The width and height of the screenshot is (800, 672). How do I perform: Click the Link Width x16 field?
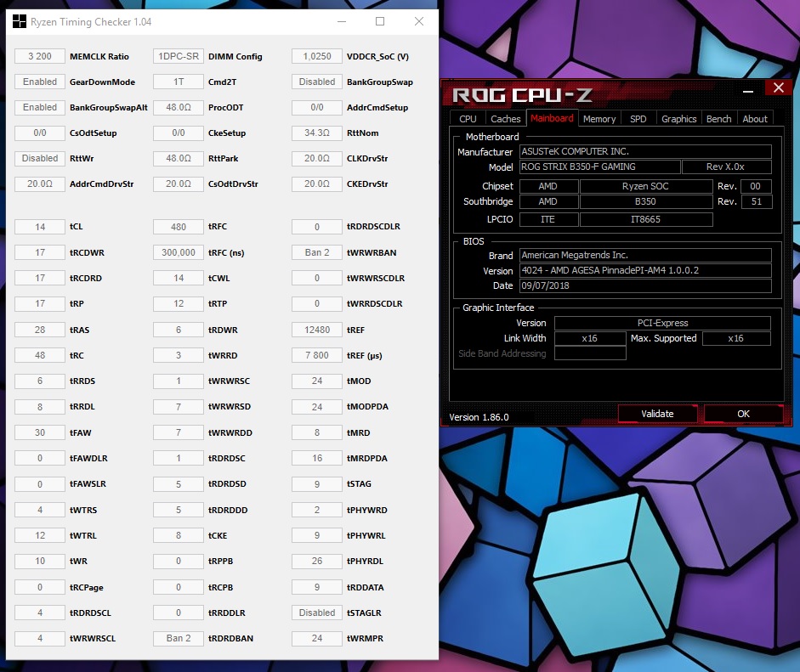pyautogui.click(x=590, y=338)
